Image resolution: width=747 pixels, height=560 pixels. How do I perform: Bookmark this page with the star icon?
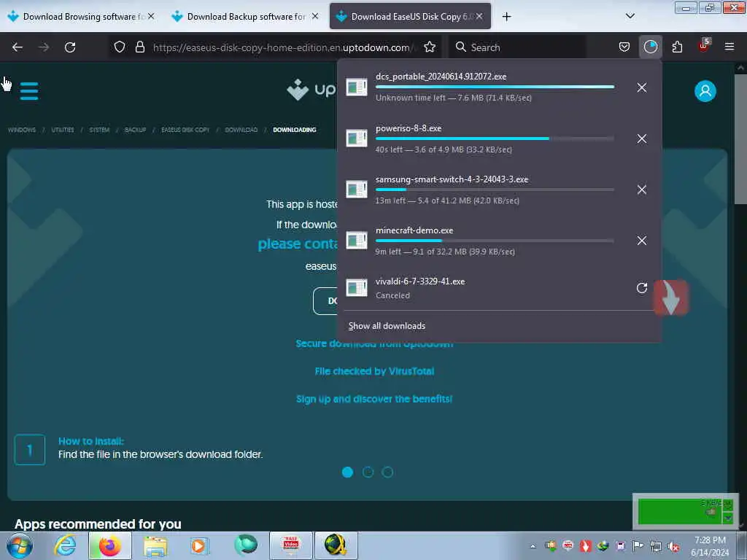(430, 47)
